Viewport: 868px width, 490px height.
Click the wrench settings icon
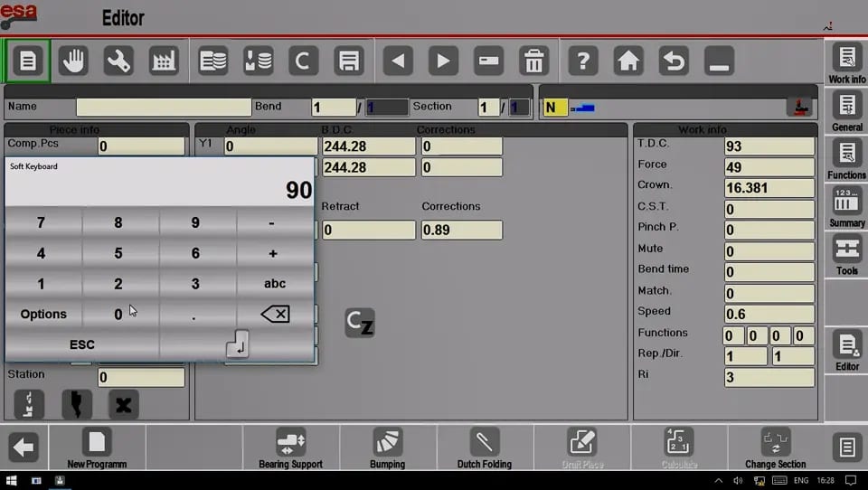118,61
